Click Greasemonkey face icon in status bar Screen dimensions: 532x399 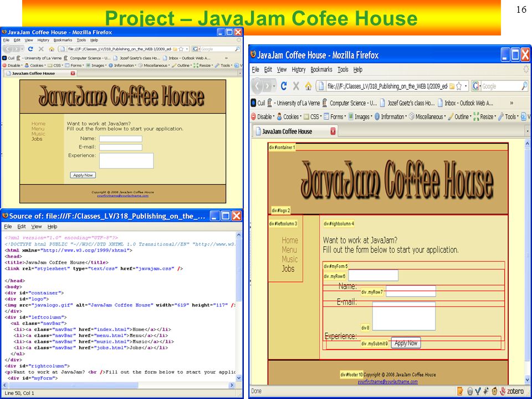coord(495,391)
